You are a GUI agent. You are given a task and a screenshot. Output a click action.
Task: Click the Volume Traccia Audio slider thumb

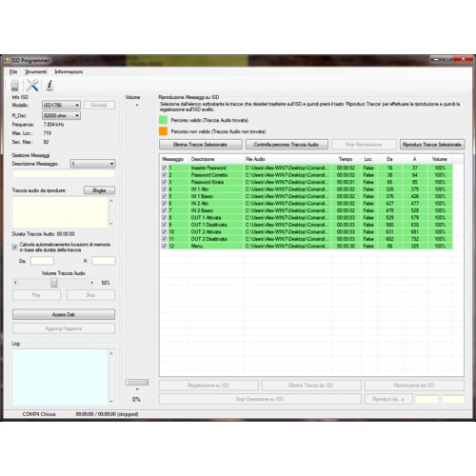pos(54,283)
